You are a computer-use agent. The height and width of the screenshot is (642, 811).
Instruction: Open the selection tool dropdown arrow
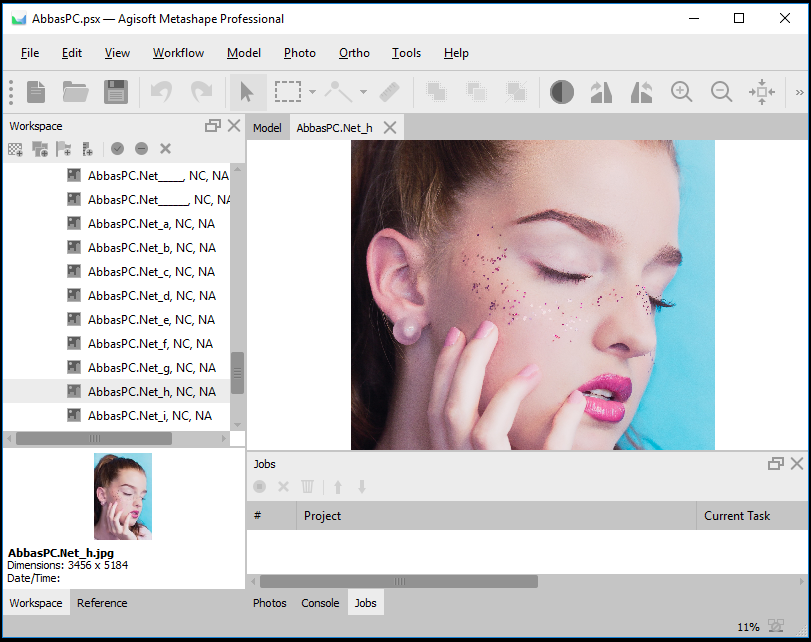click(x=312, y=92)
